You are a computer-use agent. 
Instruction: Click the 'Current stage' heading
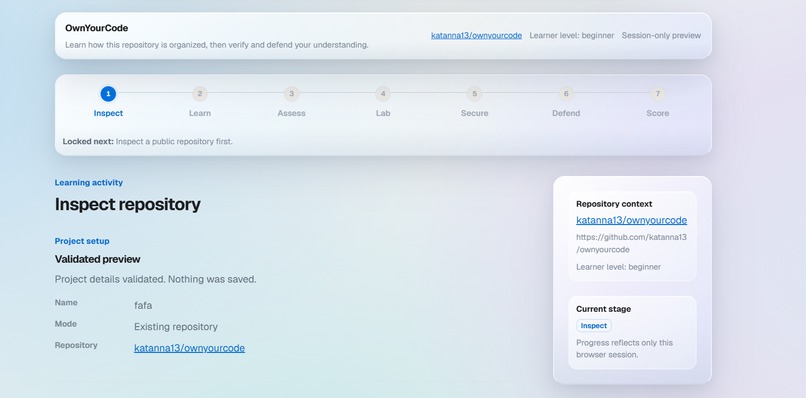(603, 309)
